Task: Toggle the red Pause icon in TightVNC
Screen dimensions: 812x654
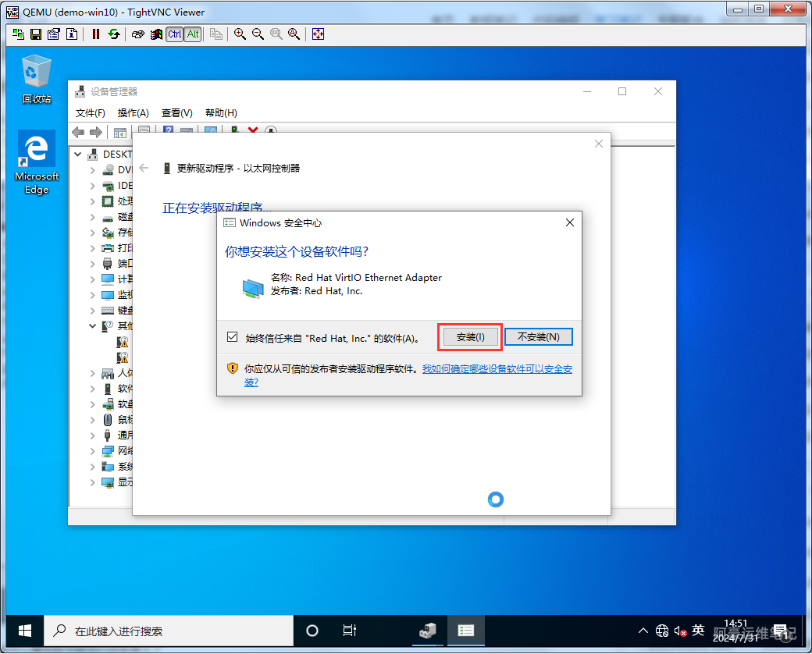Action: point(96,34)
